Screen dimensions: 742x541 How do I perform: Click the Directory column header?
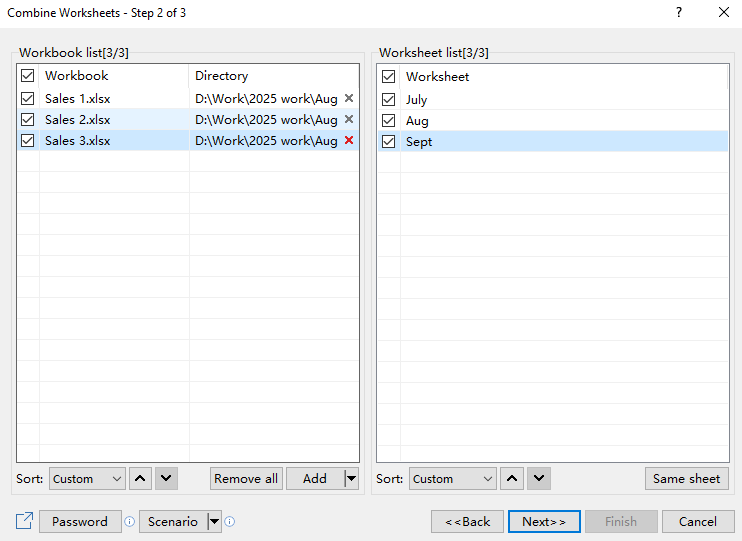click(274, 76)
